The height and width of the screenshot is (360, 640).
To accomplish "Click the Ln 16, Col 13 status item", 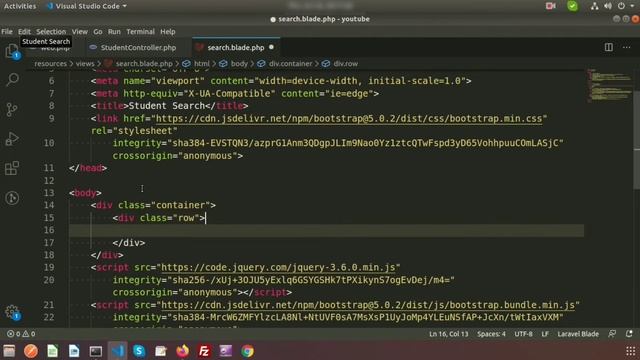I will click(x=449, y=334).
